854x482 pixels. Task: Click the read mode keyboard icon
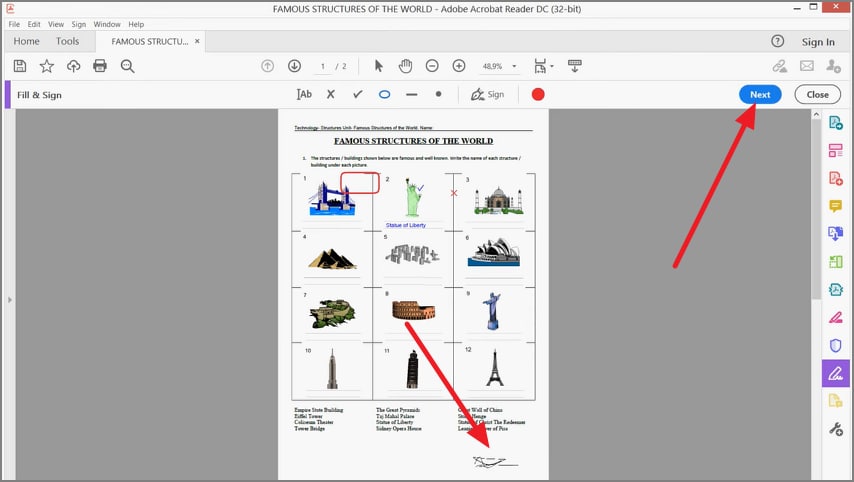click(x=575, y=65)
